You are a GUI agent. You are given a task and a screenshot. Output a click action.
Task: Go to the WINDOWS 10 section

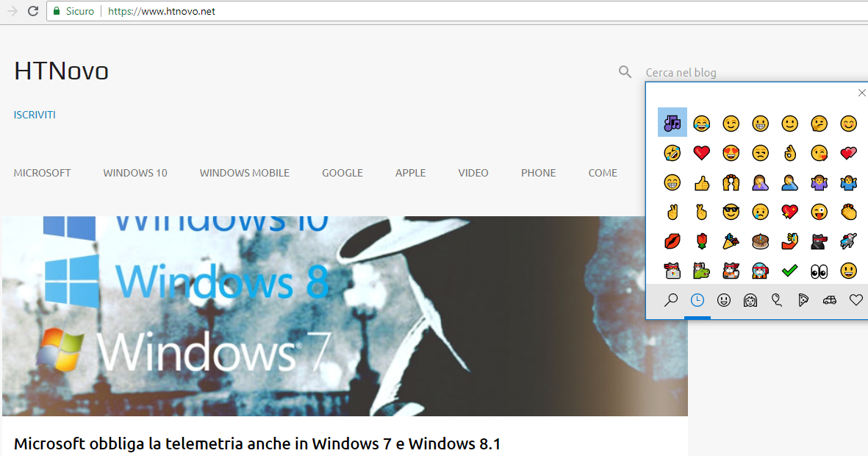pos(135,173)
